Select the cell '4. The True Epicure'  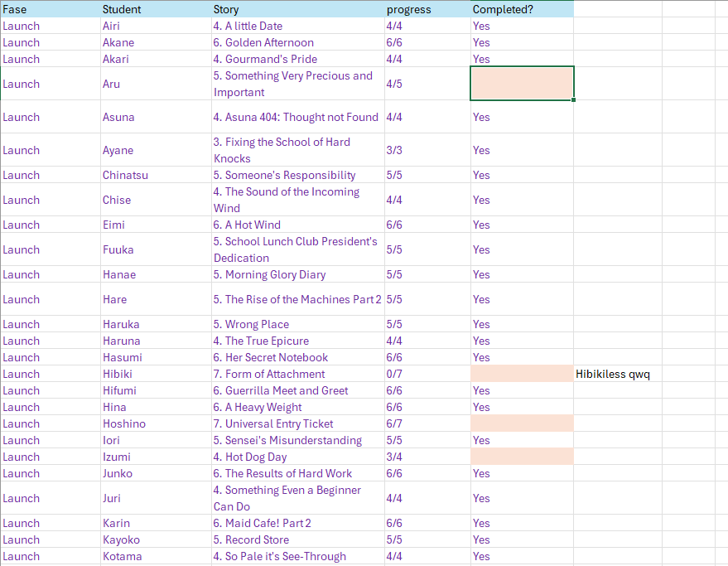[x=297, y=341]
